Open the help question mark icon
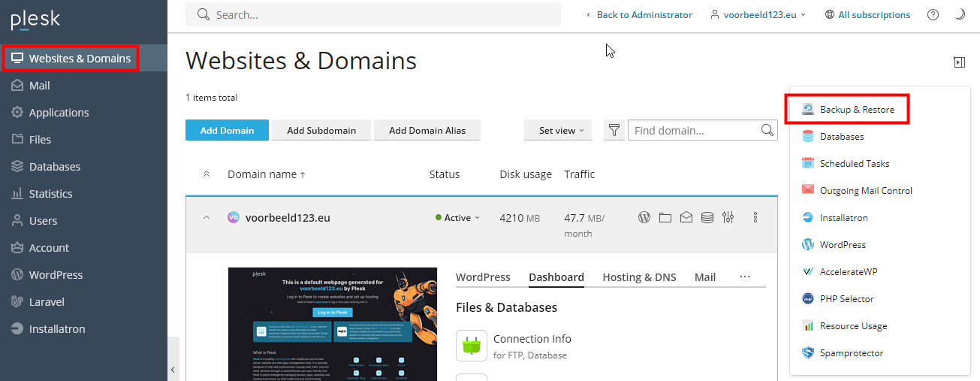Screen dimensions: 980x381 pyautogui.click(x=933, y=14)
